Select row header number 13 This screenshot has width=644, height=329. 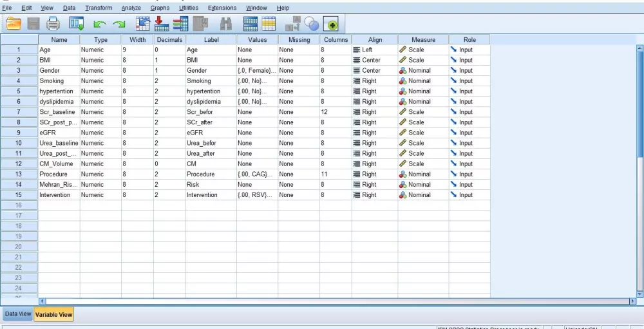point(19,174)
